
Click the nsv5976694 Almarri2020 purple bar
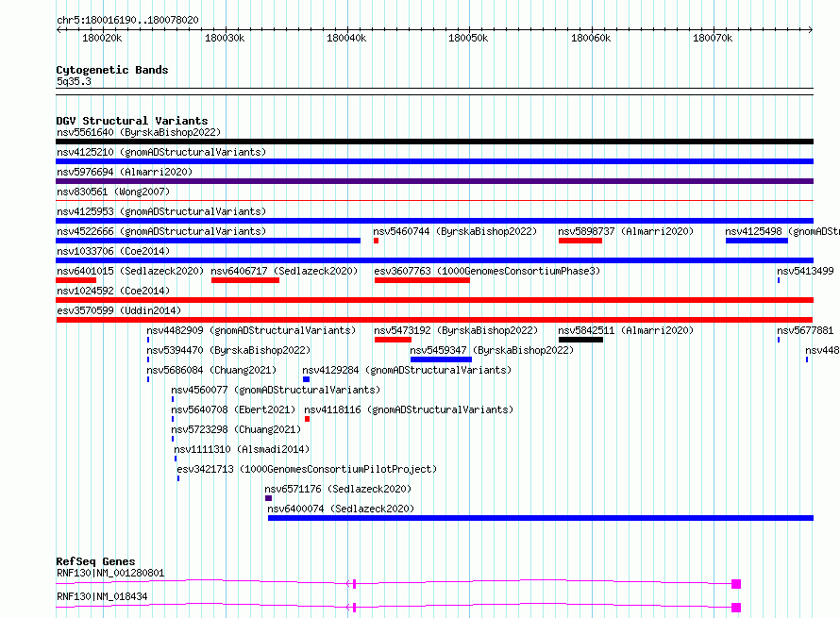point(434,181)
